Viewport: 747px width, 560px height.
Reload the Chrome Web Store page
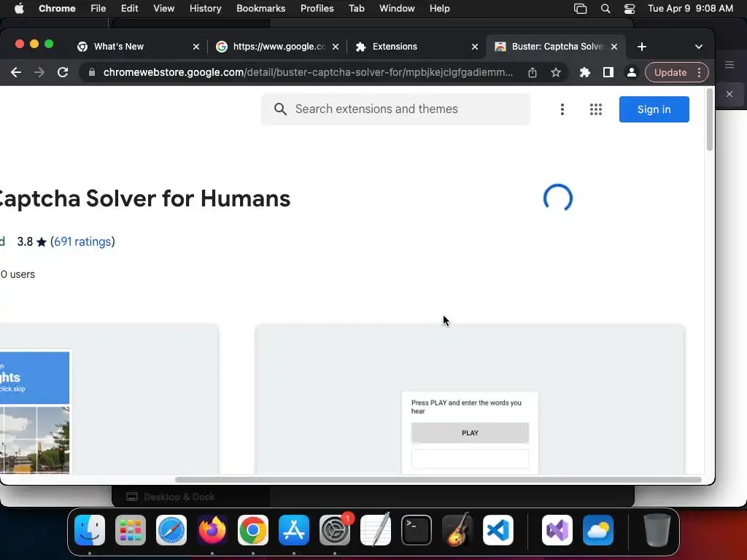coord(63,72)
